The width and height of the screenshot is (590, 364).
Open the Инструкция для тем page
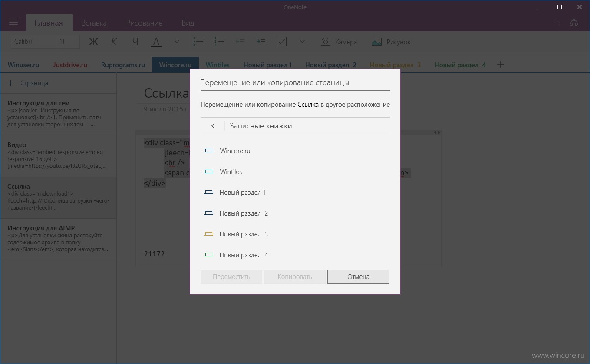(58, 114)
